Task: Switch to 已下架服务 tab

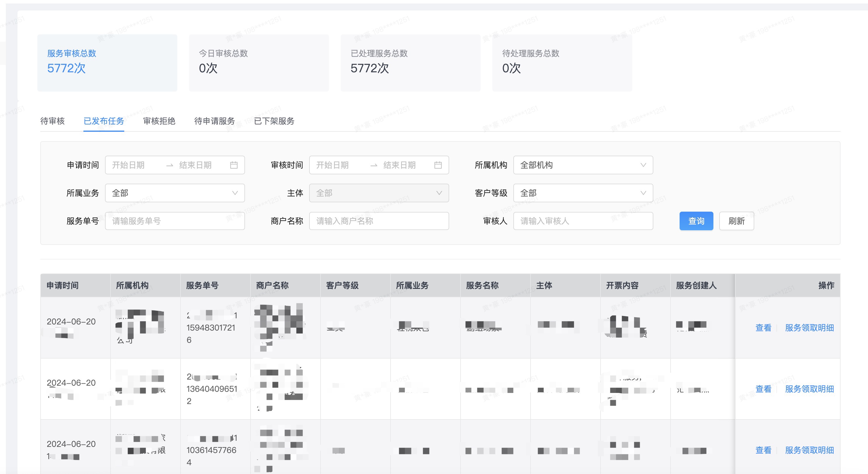Action: coord(274,121)
